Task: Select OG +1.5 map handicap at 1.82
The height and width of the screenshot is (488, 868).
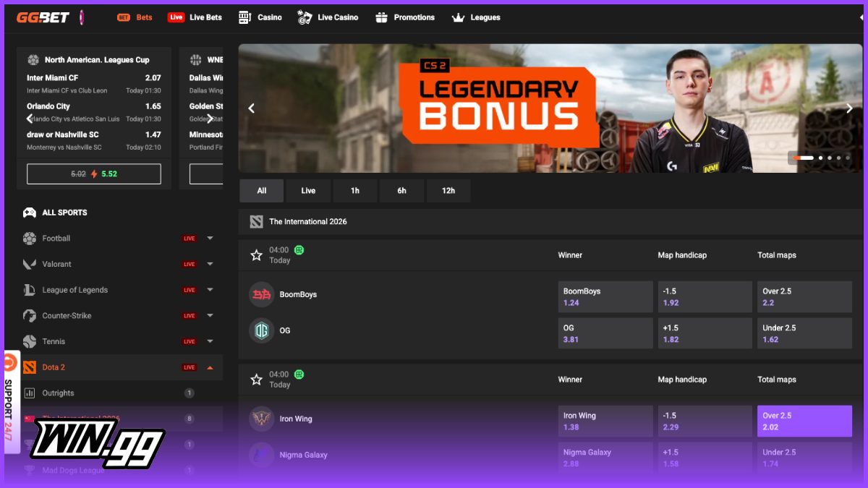Action: click(x=705, y=333)
